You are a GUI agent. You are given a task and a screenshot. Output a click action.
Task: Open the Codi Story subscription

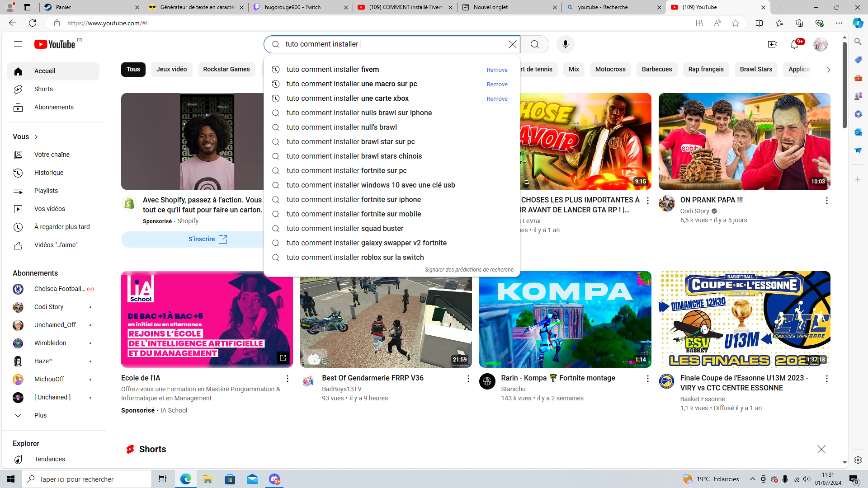tap(53, 307)
